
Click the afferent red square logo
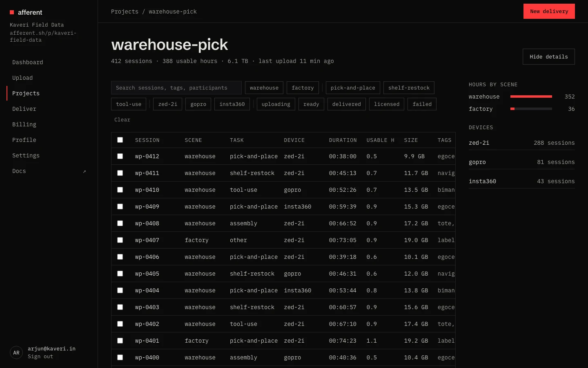click(x=12, y=12)
